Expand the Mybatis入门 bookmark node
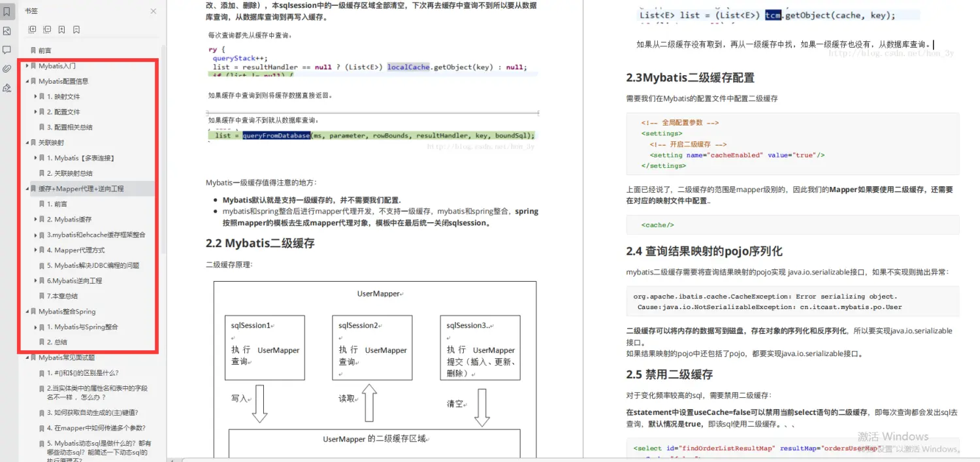The width and height of the screenshot is (980, 462). tap(27, 66)
